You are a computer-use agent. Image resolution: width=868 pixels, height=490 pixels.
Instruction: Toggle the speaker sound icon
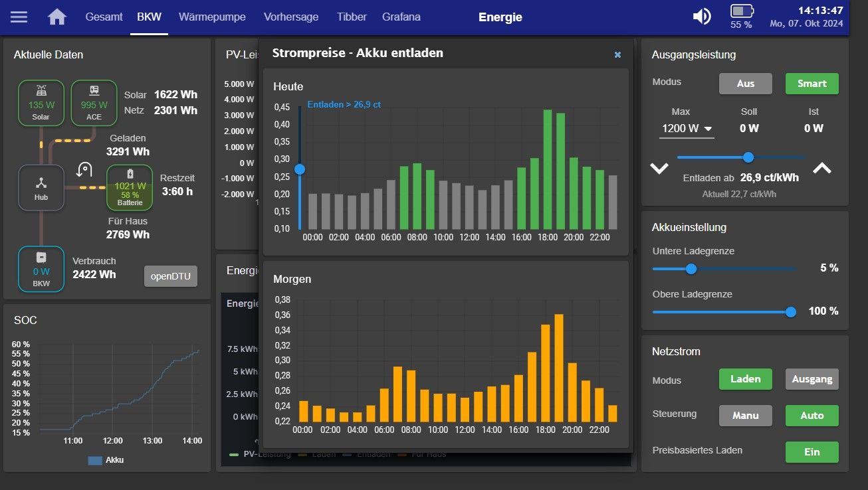[702, 17]
